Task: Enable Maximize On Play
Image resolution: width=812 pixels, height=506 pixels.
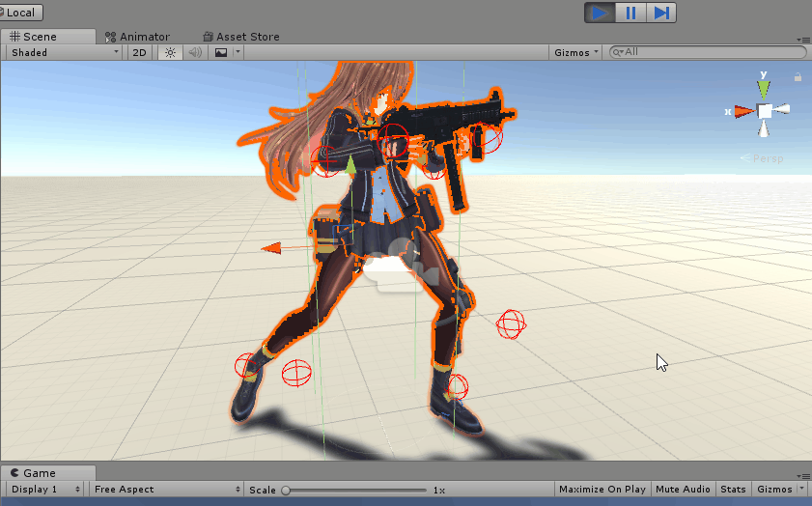Action: point(602,490)
